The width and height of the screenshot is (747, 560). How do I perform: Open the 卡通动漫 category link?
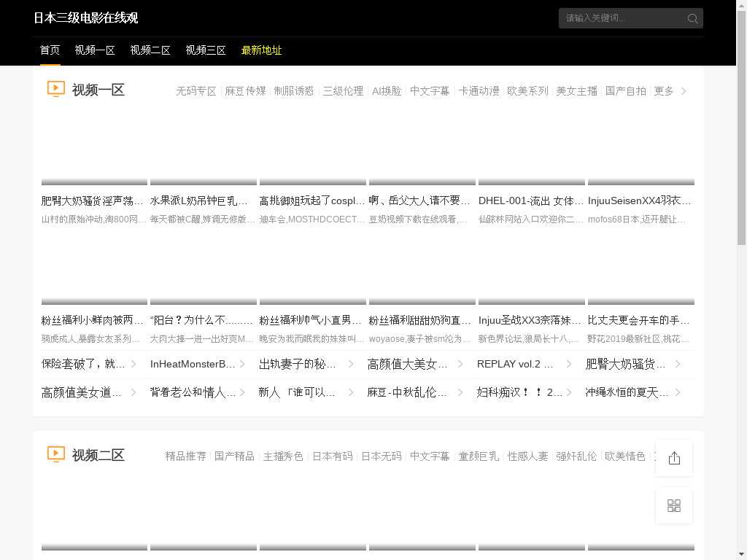coord(479,91)
